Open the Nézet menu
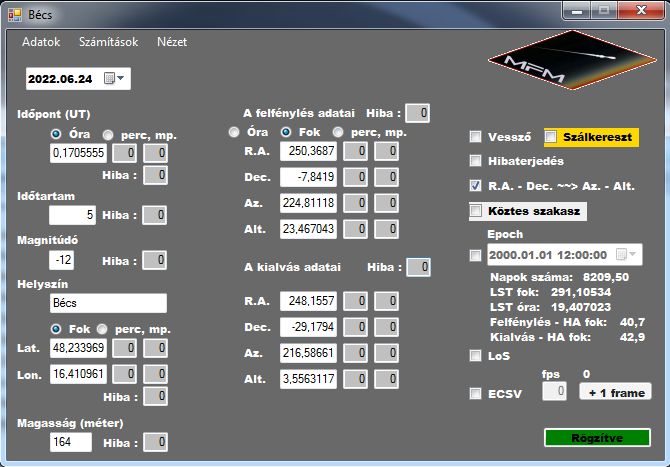Image resolution: width=670 pixels, height=467 pixels. point(172,42)
